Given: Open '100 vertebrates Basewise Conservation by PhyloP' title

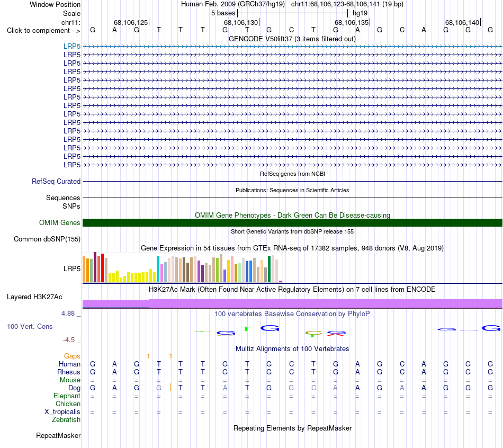Looking at the screenshot, I should (292, 314).
